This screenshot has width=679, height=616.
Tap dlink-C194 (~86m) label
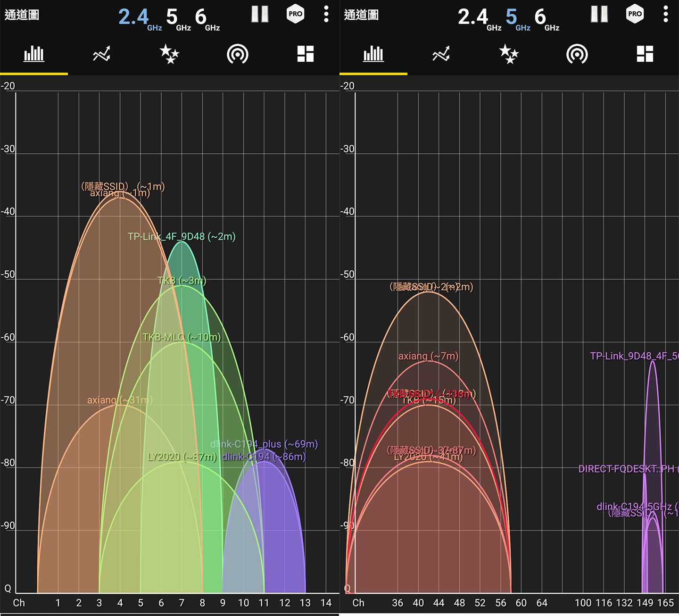(x=264, y=457)
